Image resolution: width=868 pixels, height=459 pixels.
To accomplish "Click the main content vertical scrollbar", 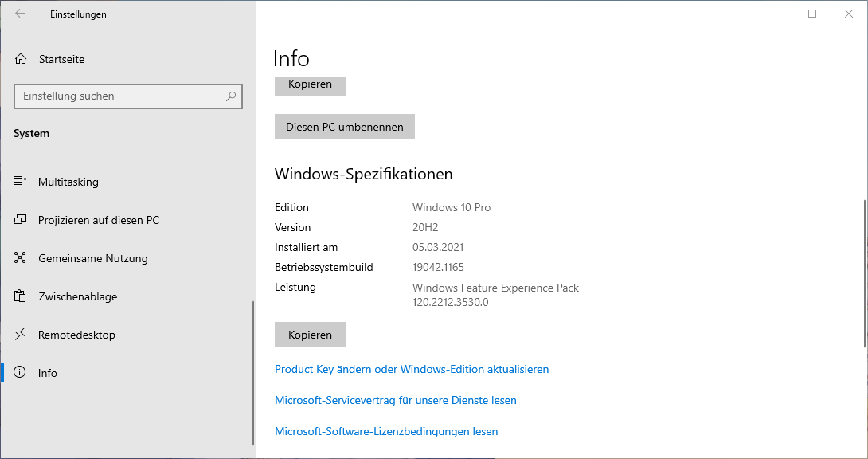I will pos(864,271).
